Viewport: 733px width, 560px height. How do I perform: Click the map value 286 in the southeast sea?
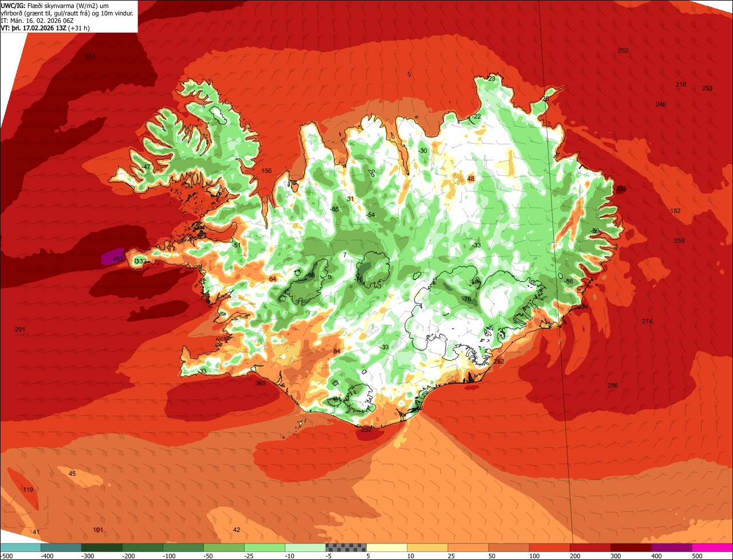coord(613,385)
